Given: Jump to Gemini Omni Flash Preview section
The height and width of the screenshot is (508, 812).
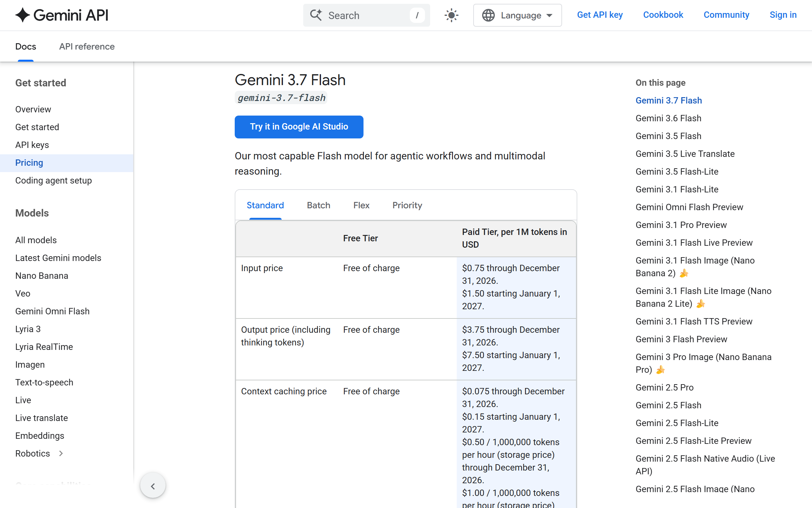Looking at the screenshot, I should (x=689, y=207).
